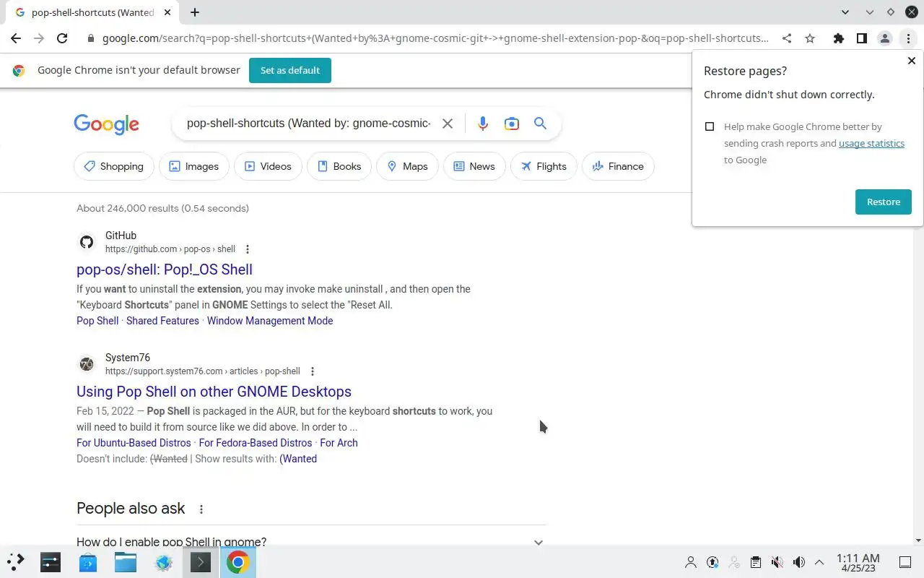This screenshot has width=924, height=578.
Task: Click show desktop button in taskbar
Action: (905, 562)
